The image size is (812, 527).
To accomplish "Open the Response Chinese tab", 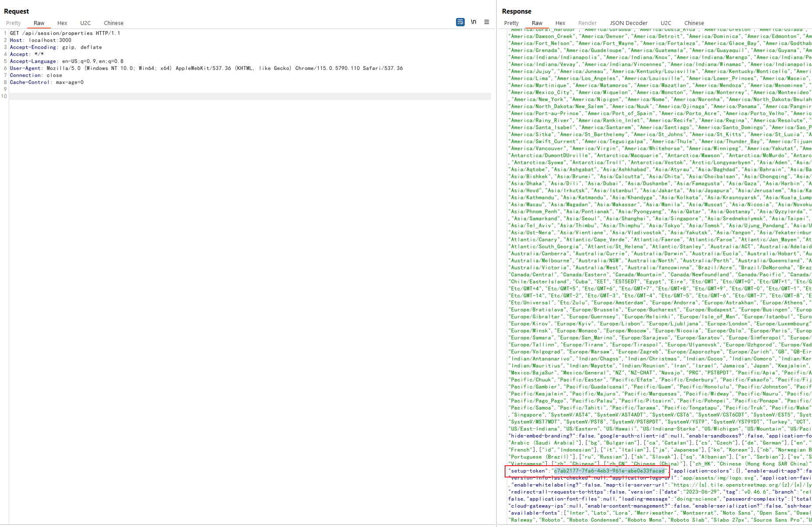I will pos(694,23).
